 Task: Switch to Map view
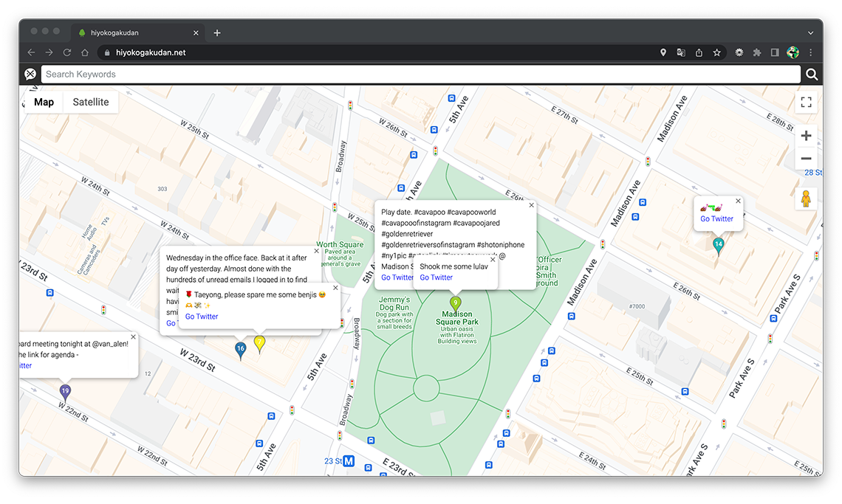(44, 102)
